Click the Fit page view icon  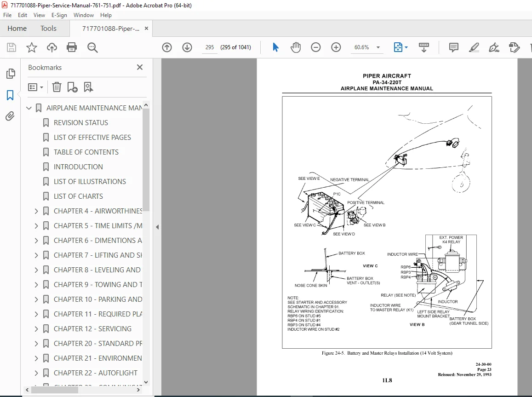coord(398,47)
